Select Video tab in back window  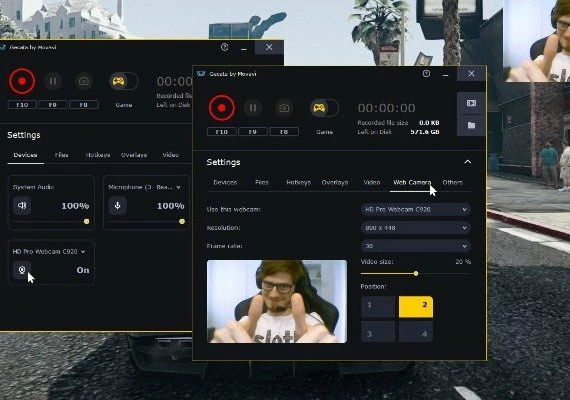click(170, 155)
